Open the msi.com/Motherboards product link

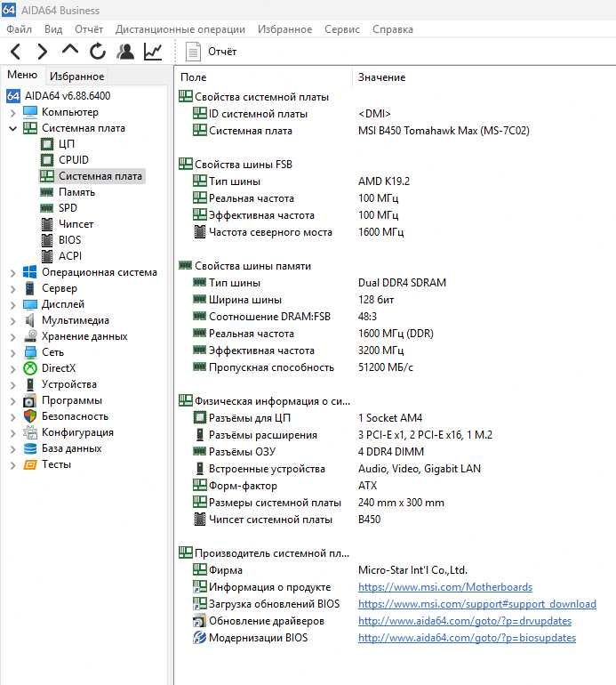point(445,587)
